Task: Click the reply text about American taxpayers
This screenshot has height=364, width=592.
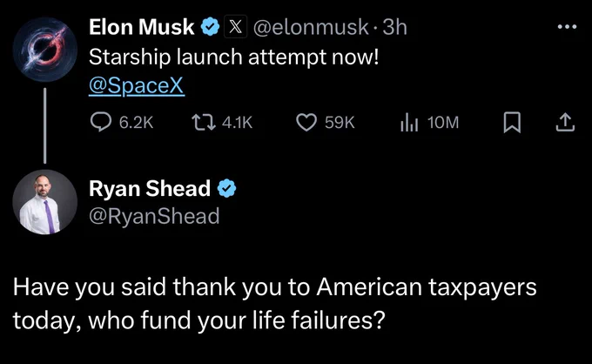Action: pyautogui.click(x=274, y=304)
